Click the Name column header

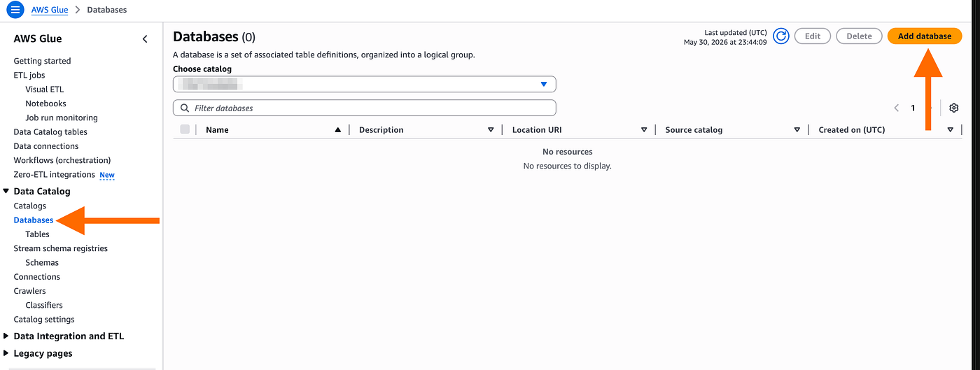[217, 130]
